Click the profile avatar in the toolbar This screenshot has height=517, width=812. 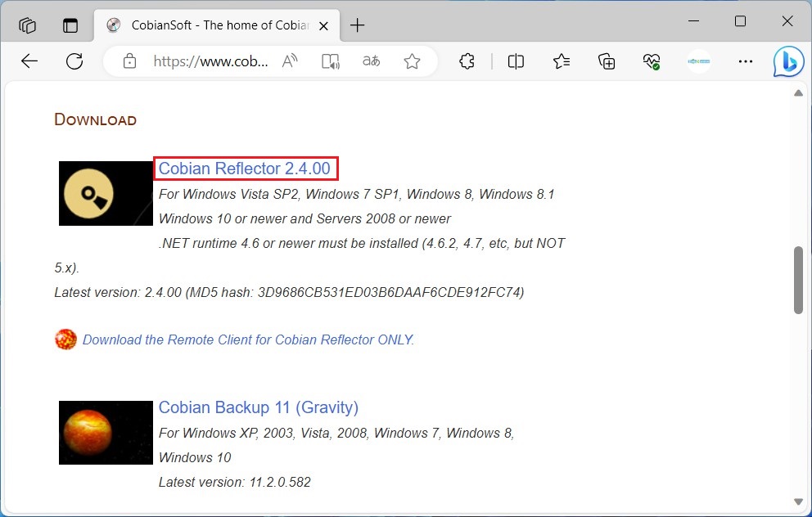(x=698, y=61)
